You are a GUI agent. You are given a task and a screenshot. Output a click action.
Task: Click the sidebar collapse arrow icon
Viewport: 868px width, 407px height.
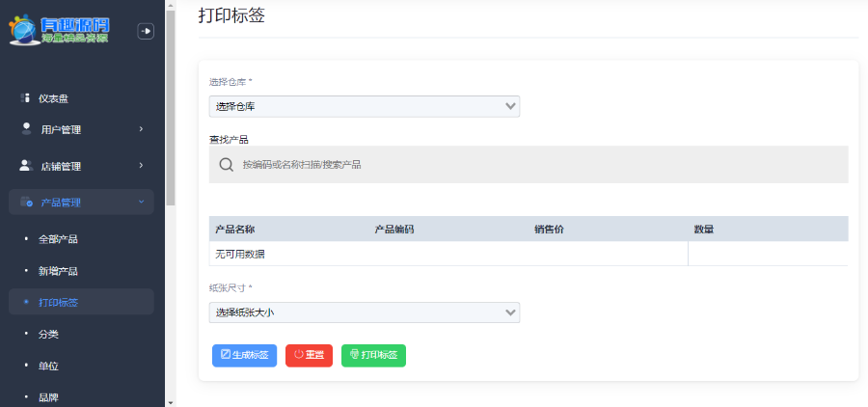[146, 32]
